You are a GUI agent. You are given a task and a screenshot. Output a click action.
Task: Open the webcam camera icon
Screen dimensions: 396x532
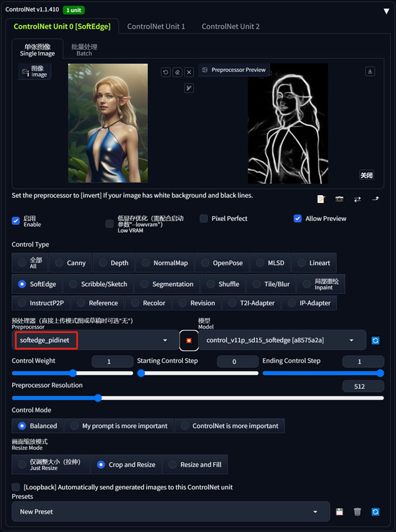coord(339,199)
